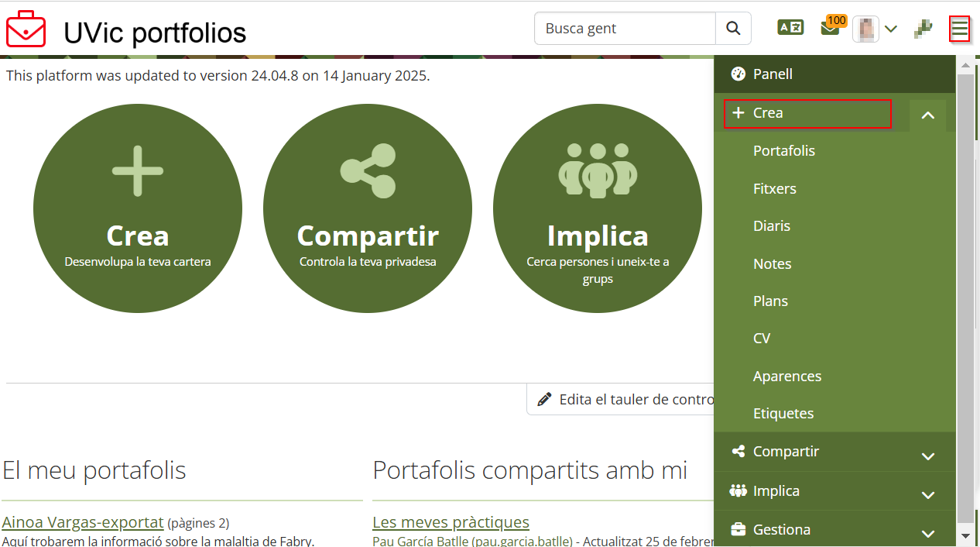The image size is (980, 547).
Task: Open Fitxers submenu item
Action: pos(775,188)
